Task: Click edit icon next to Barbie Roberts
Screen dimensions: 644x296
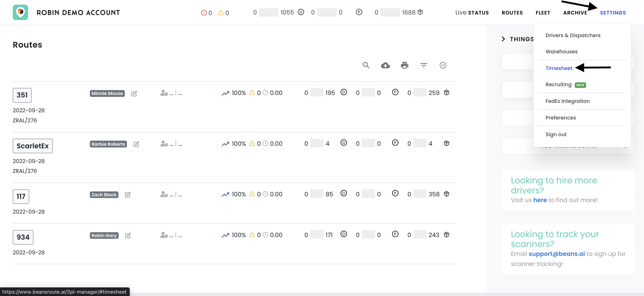Action: [x=136, y=144]
